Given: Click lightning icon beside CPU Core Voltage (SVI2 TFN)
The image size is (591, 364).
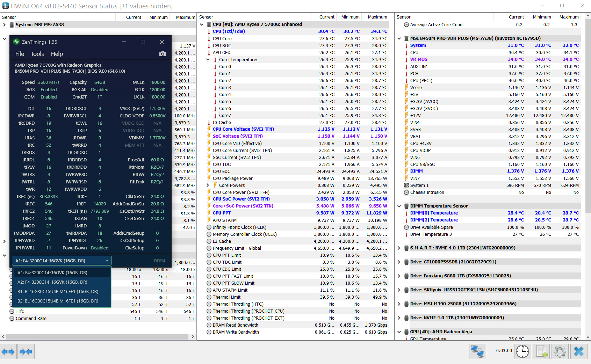Looking at the screenshot, I should (209, 129).
